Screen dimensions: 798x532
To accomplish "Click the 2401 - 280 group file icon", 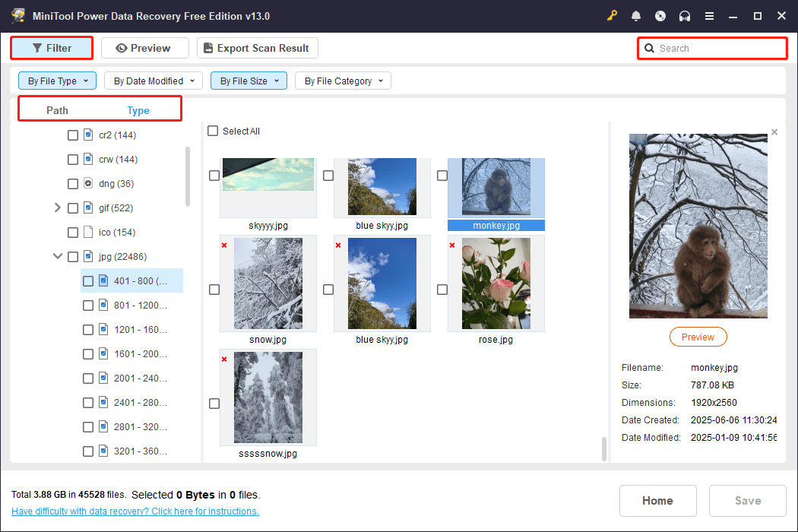I will (103, 403).
